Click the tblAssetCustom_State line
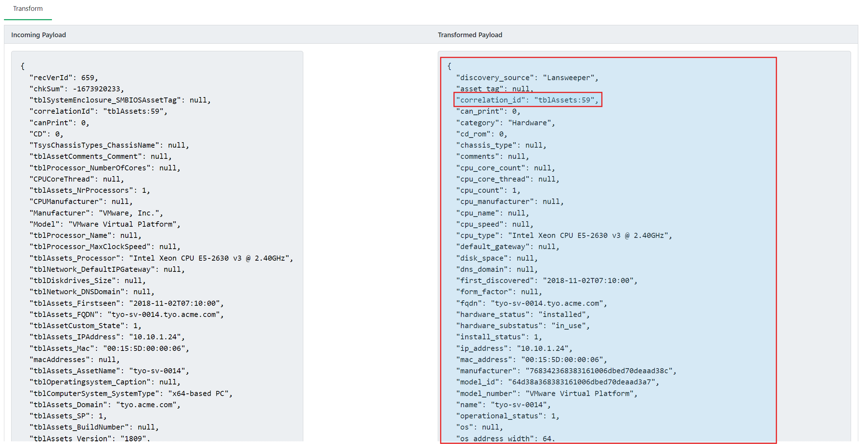 click(85, 326)
